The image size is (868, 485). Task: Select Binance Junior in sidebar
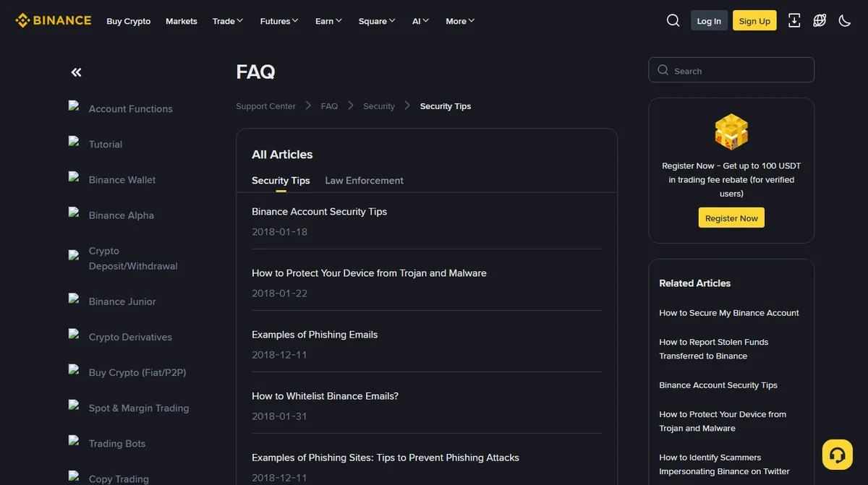(x=122, y=301)
